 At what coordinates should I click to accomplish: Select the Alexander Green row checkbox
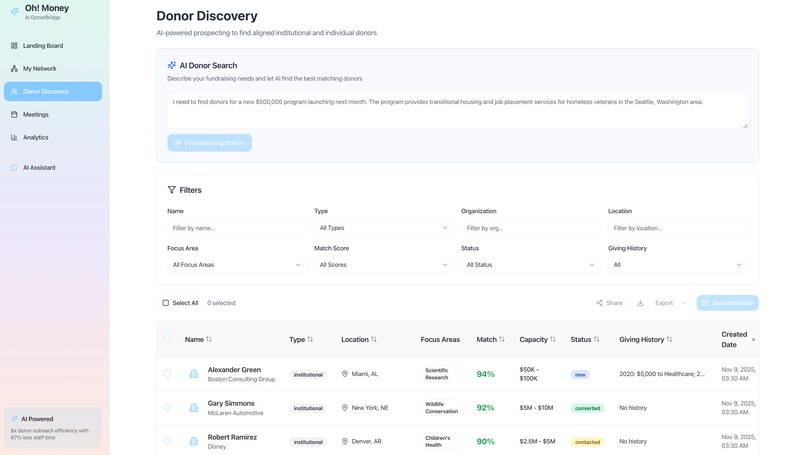pos(167,373)
